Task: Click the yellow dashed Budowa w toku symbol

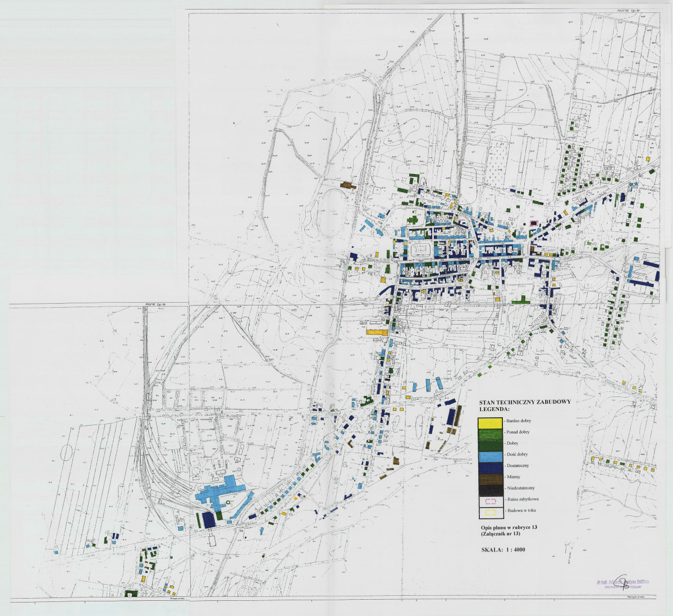Action: pos(491,512)
